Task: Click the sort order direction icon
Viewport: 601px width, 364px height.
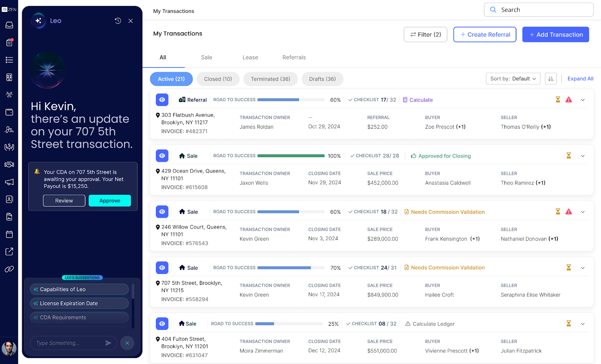Action: coord(551,79)
